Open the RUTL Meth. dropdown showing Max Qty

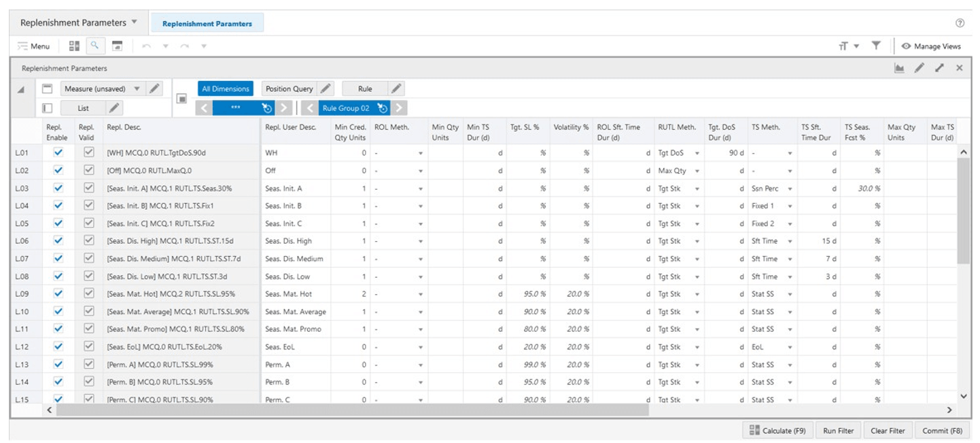[697, 171]
